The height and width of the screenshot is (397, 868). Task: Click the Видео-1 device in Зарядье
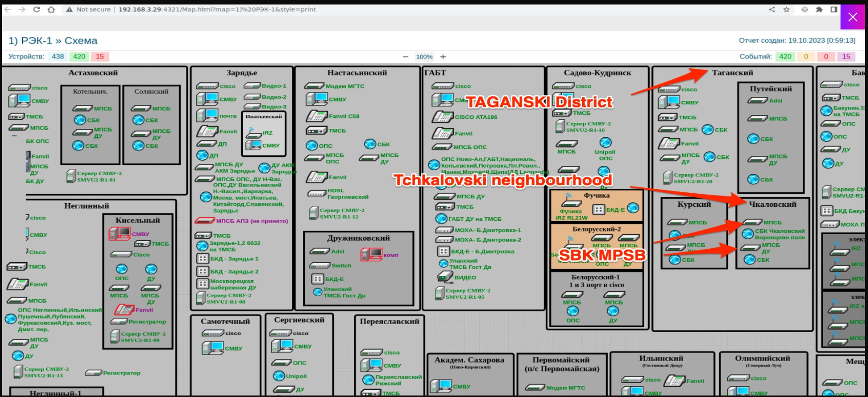(x=252, y=86)
